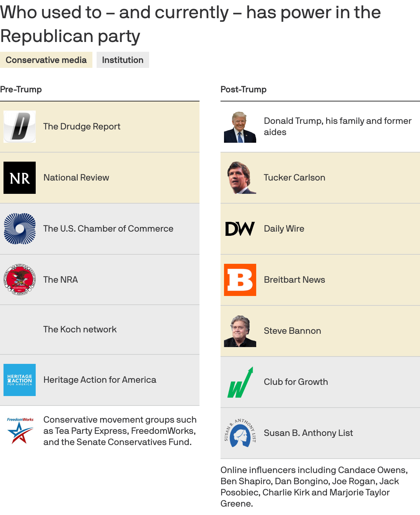The height and width of the screenshot is (515, 420).
Task: Click the Post-Trump column header
Action: click(244, 90)
